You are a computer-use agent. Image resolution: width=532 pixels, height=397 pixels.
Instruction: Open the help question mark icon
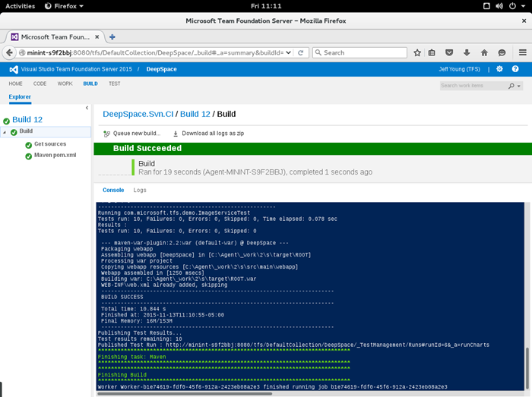pos(515,69)
